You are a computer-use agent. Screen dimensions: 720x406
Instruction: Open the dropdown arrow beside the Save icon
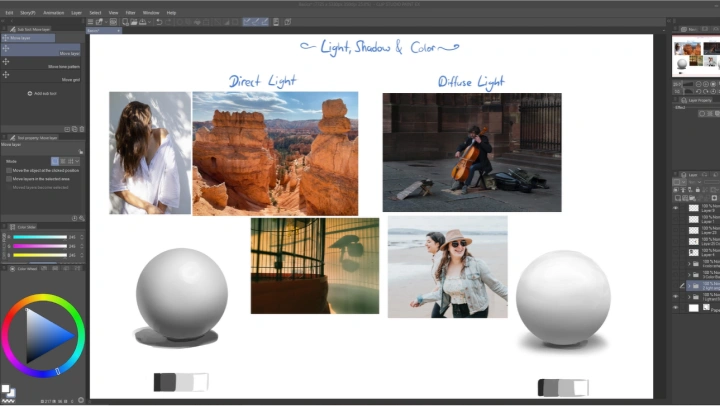(149, 22)
